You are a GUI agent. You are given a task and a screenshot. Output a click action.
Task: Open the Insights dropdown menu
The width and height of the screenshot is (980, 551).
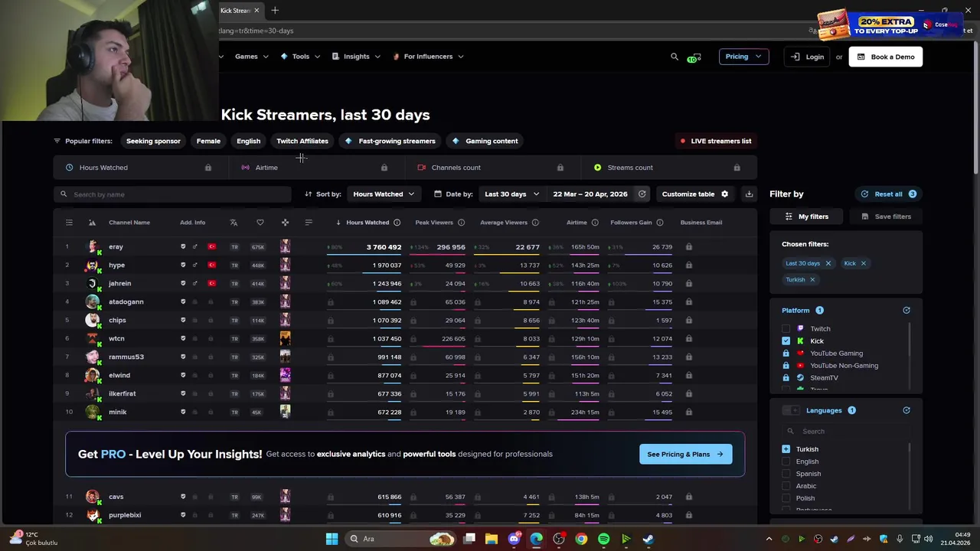(x=356, y=57)
